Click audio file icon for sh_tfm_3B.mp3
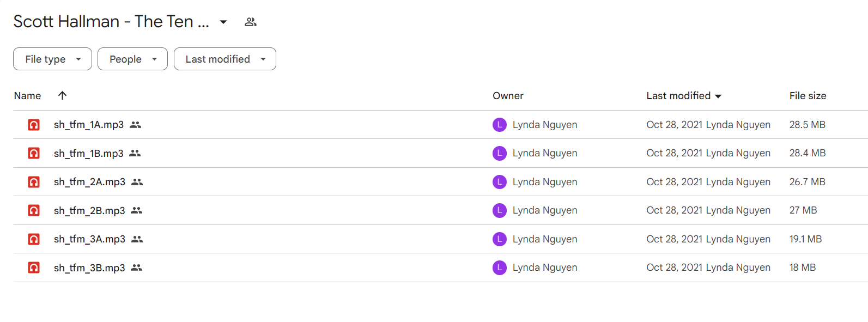This screenshot has height=322, width=868. [x=34, y=268]
